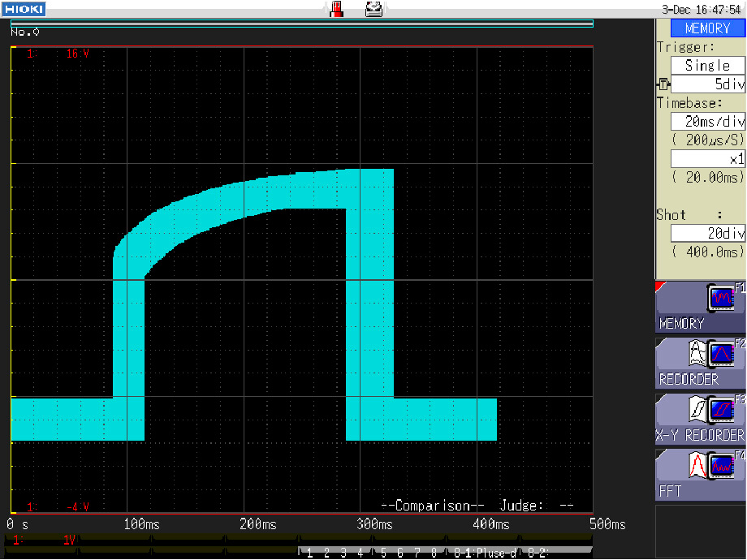Click the blue MEMORY mode header
This screenshot has height=560, width=747.
coord(707,28)
